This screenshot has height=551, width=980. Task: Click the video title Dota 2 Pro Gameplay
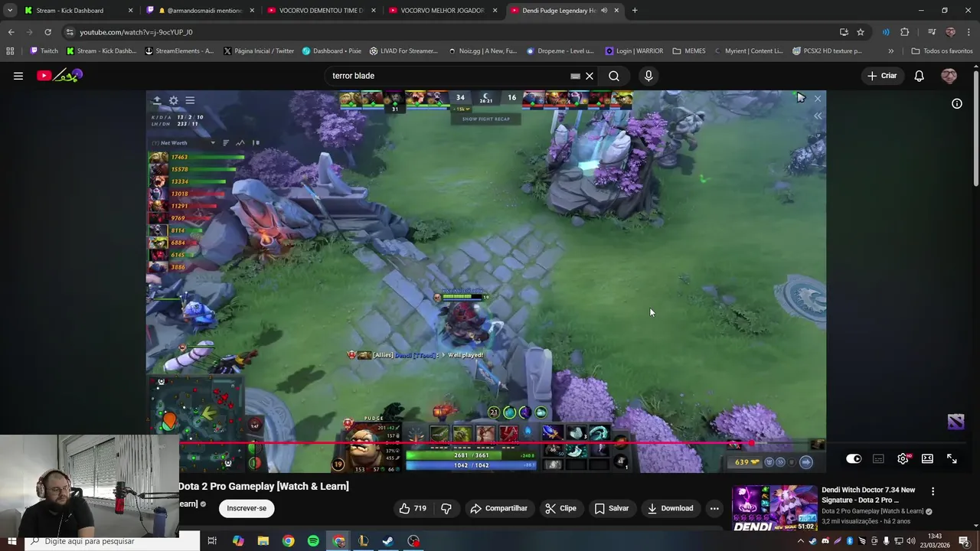[x=263, y=486]
